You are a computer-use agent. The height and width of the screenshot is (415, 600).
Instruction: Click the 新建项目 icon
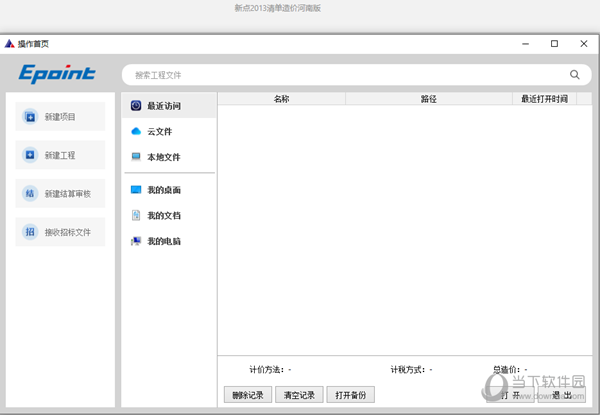pos(30,117)
